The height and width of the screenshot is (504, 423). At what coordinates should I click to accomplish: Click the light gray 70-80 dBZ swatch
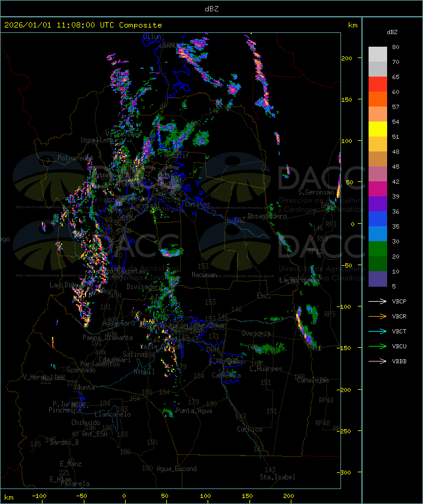pos(378,54)
